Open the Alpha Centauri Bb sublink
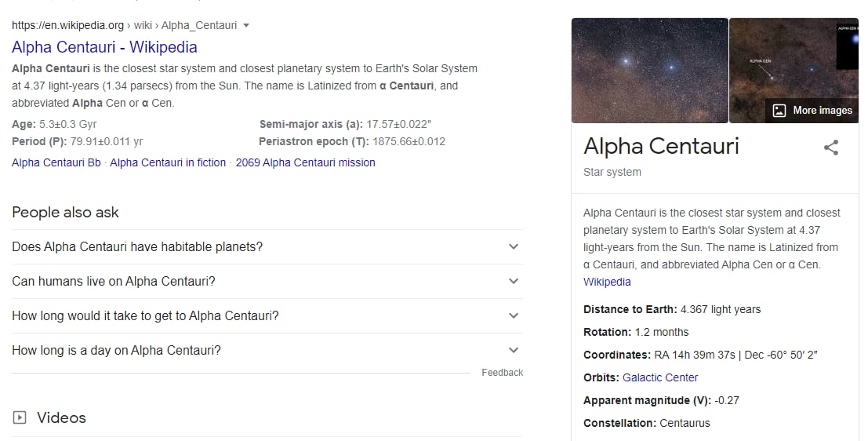Screen dimensions: 868x441 pyautogui.click(x=56, y=162)
